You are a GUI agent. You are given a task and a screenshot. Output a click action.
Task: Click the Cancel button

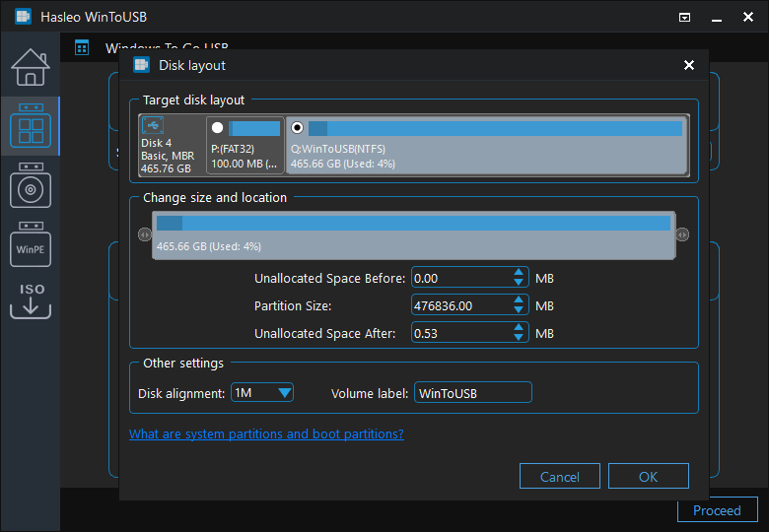[x=560, y=477]
